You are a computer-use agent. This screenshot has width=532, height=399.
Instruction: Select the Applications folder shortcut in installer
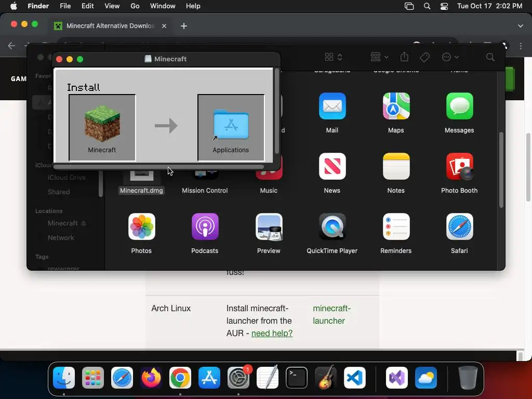coord(231,125)
